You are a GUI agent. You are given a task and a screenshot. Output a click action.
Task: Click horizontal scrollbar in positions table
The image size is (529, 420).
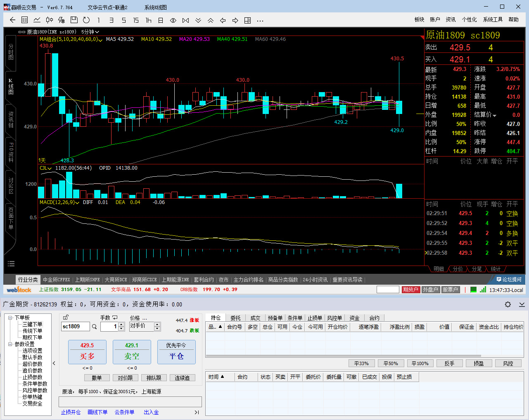coord(343,355)
